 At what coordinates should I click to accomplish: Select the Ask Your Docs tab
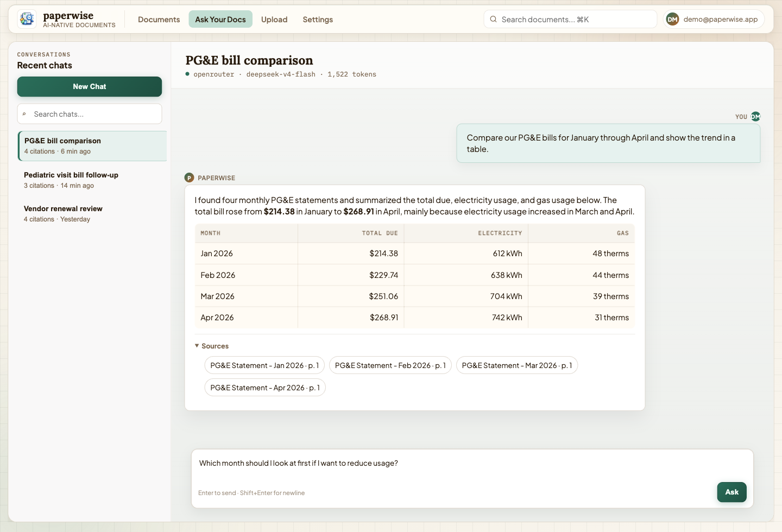[220, 20]
